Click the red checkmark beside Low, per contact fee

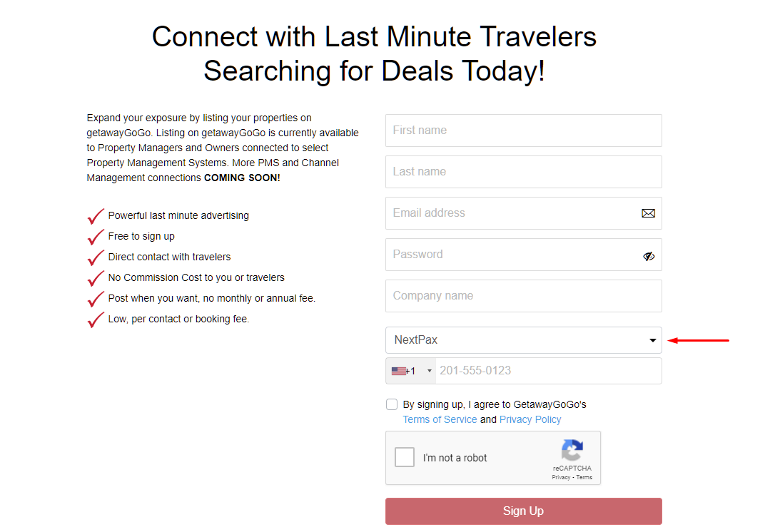coord(96,319)
